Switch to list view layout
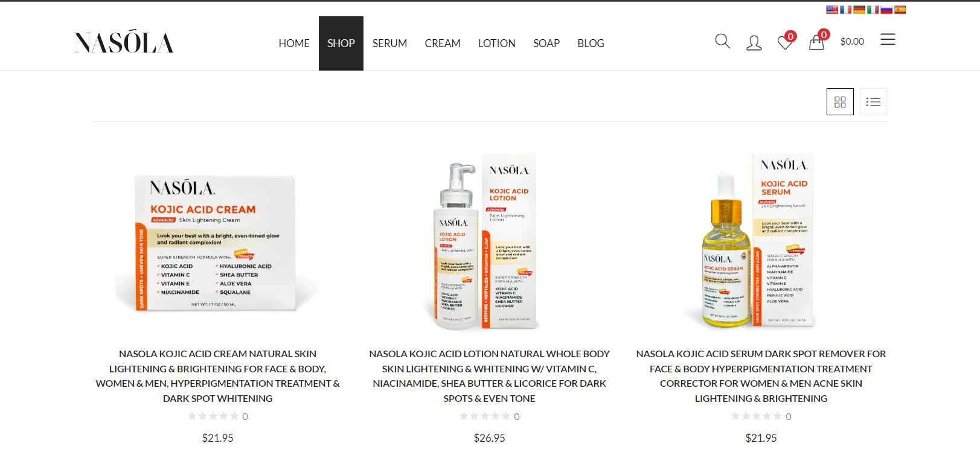This screenshot has width=980, height=455. pos(873,101)
